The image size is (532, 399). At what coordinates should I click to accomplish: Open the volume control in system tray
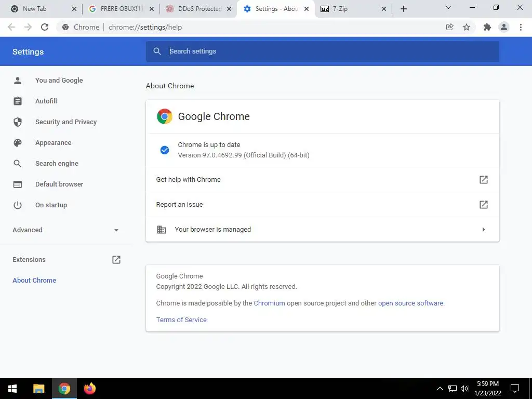(465, 389)
